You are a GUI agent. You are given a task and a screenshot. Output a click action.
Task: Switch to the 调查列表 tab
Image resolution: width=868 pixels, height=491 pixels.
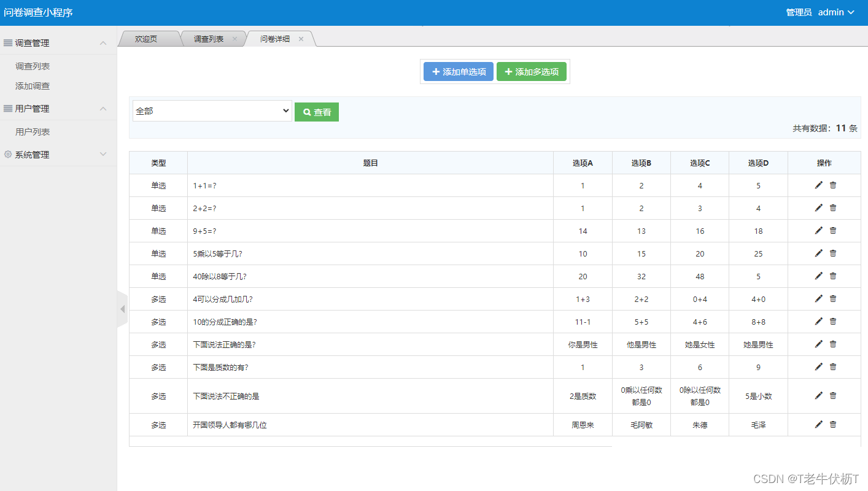click(x=209, y=39)
